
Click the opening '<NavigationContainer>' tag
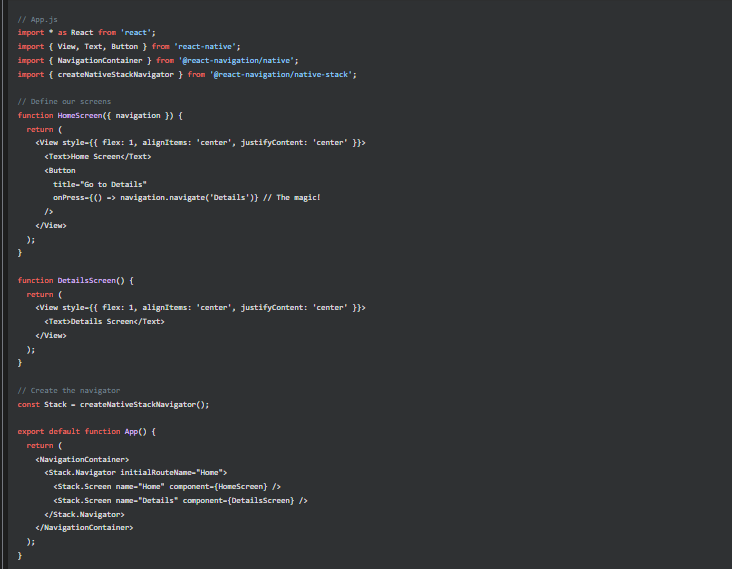[x=82, y=460]
